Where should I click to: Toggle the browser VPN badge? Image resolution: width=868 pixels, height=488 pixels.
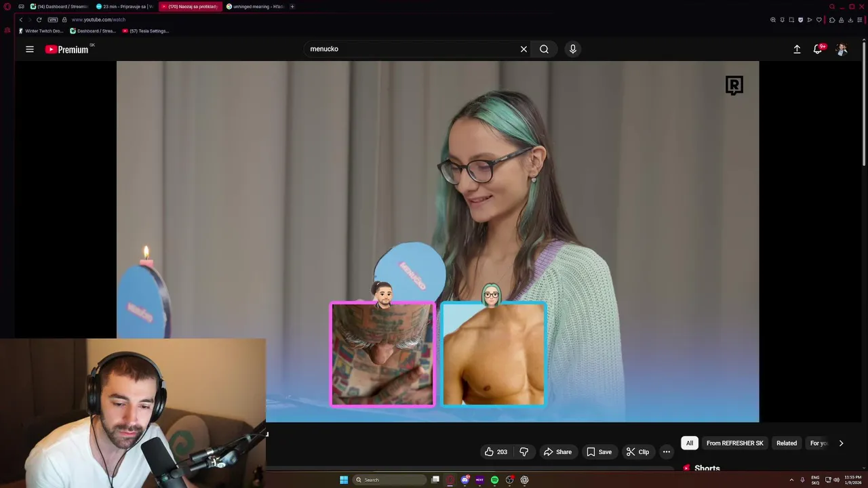(53, 20)
